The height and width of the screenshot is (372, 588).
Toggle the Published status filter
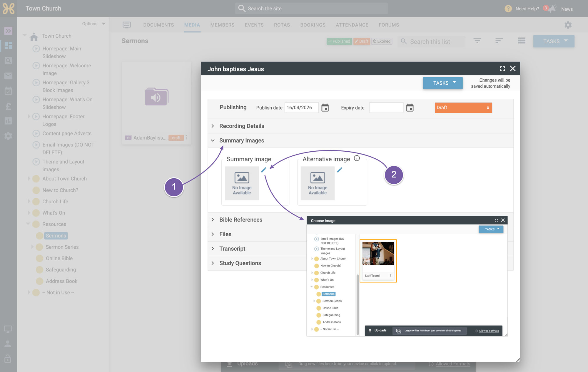(x=339, y=41)
